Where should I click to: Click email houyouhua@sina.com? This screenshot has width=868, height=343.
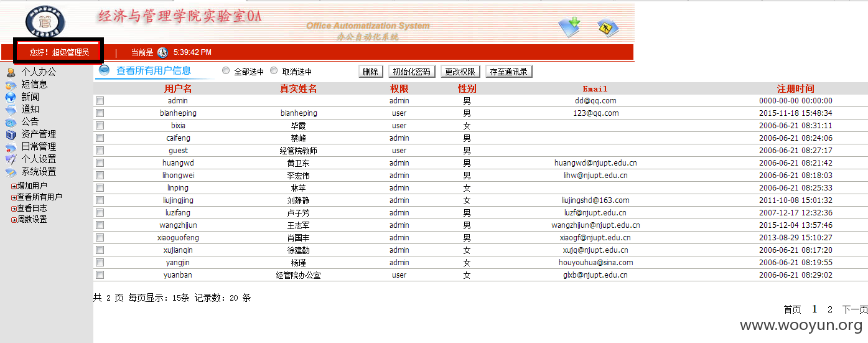(x=595, y=263)
